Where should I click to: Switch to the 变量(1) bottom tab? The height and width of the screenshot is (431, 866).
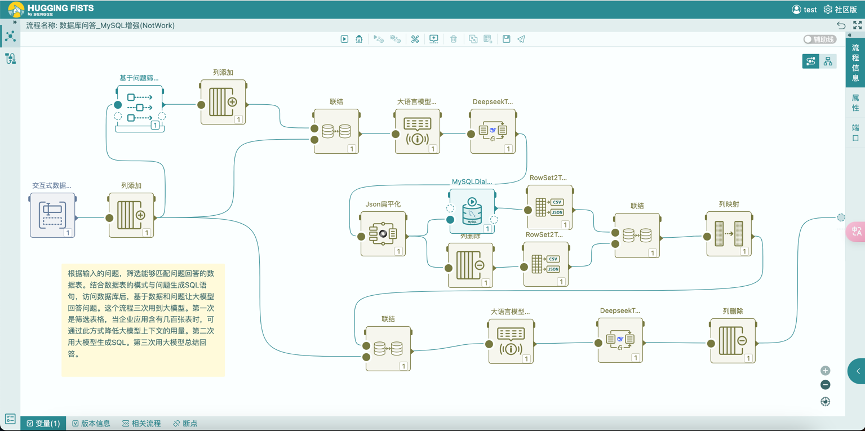coord(44,423)
